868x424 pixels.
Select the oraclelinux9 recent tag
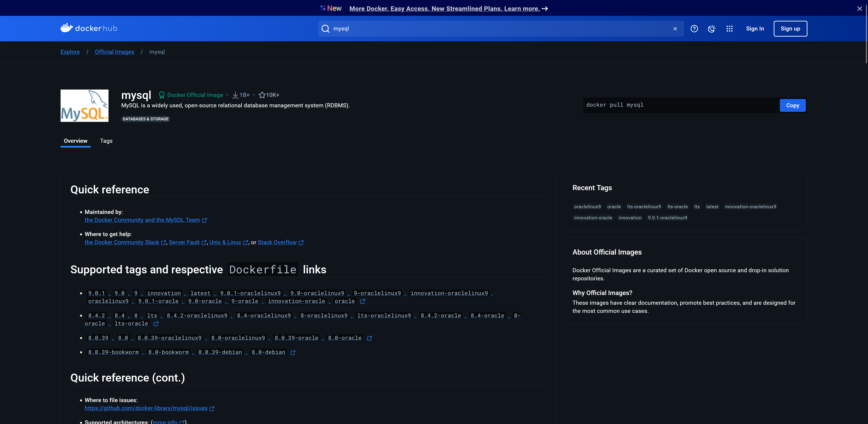(587, 207)
